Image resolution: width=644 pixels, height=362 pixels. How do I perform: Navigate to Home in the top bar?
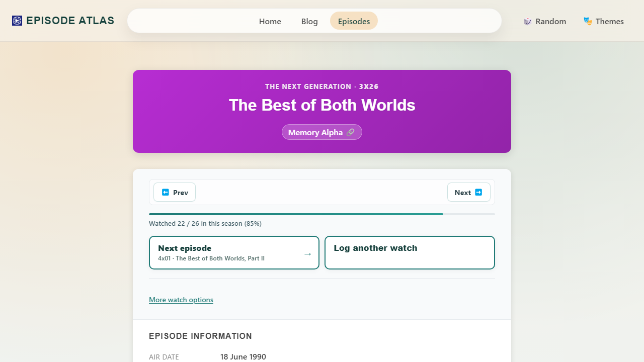[x=270, y=21]
